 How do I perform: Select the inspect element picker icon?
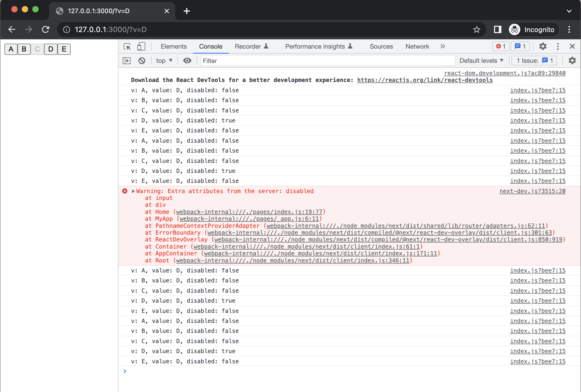coord(127,47)
